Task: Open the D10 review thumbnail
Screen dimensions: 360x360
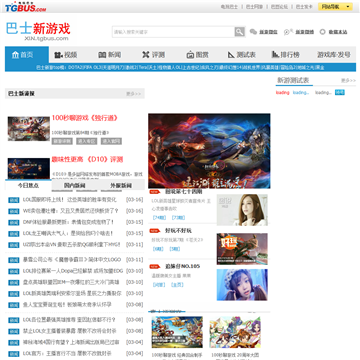Action: (29, 169)
